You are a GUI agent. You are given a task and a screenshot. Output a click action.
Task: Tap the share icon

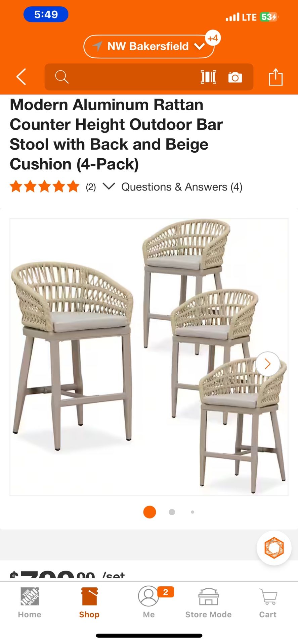point(275,77)
